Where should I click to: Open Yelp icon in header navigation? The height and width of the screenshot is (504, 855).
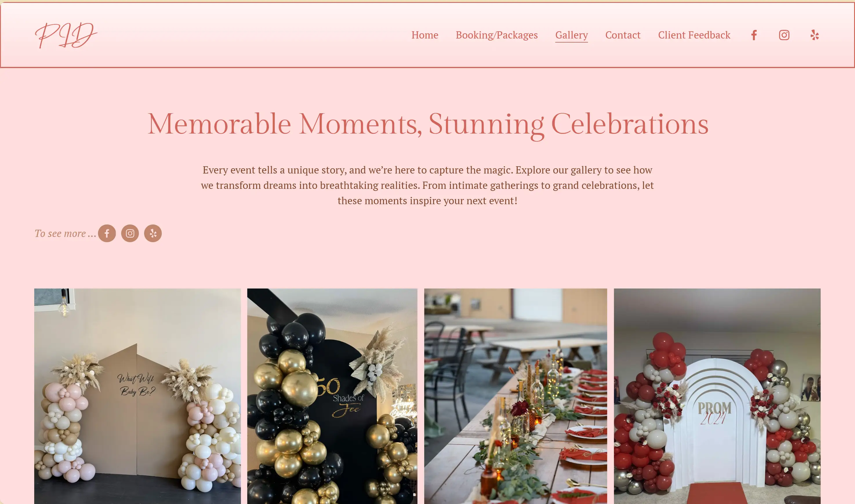click(814, 35)
